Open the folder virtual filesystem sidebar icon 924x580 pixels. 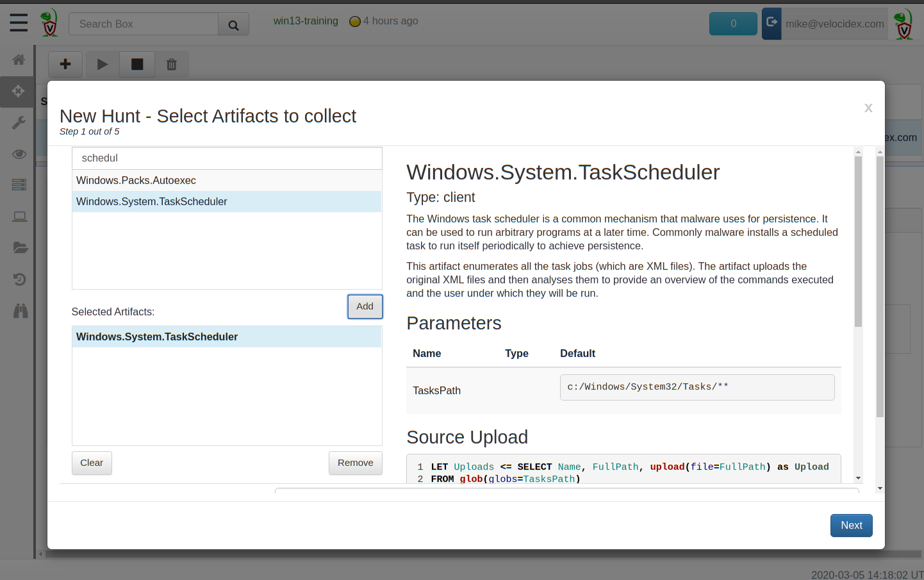coord(20,248)
